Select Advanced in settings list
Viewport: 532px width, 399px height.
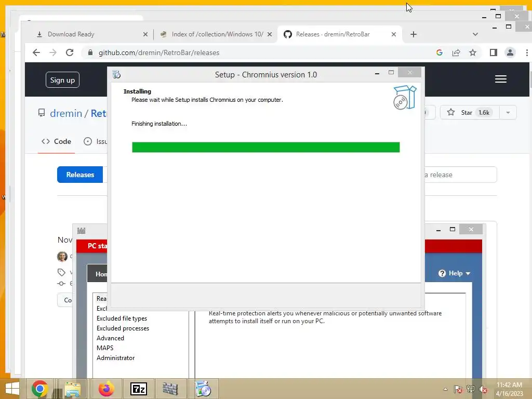(x=110, y=338)
